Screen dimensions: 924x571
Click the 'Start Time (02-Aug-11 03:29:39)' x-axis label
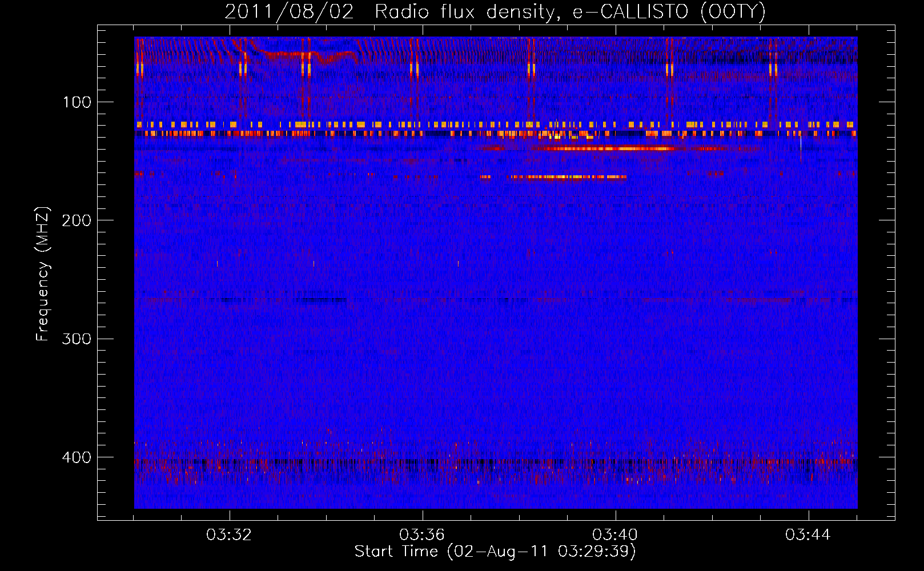tap(495, 552)
